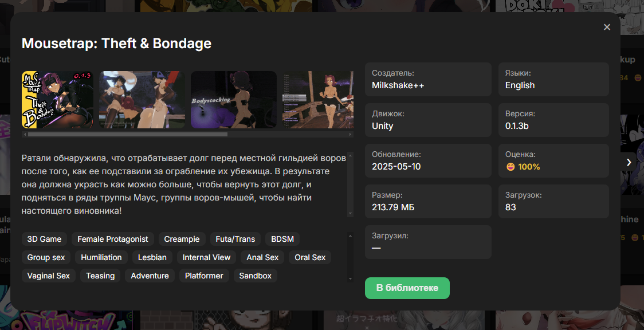Image resolution: width=644 pixels, height=330 pixels.
Task: Select the 3D Game tag
Action: pyautogui.click(x=44, y=239)
